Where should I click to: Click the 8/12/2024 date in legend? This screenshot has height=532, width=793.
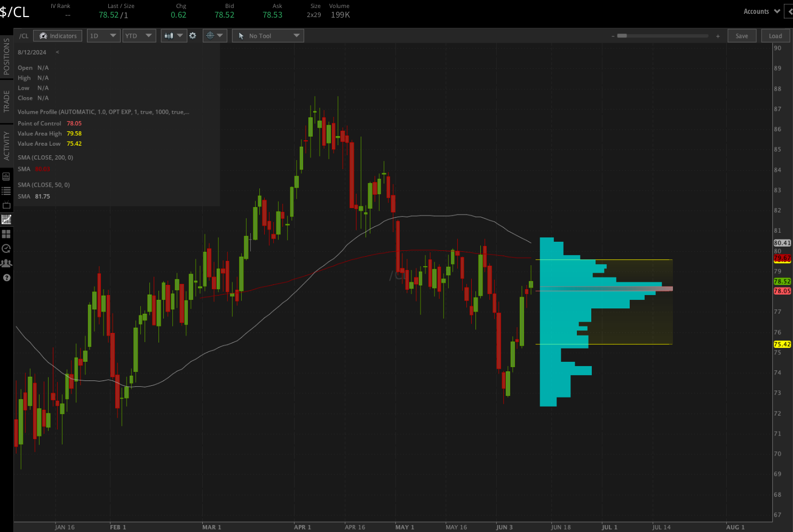[32, 52]
